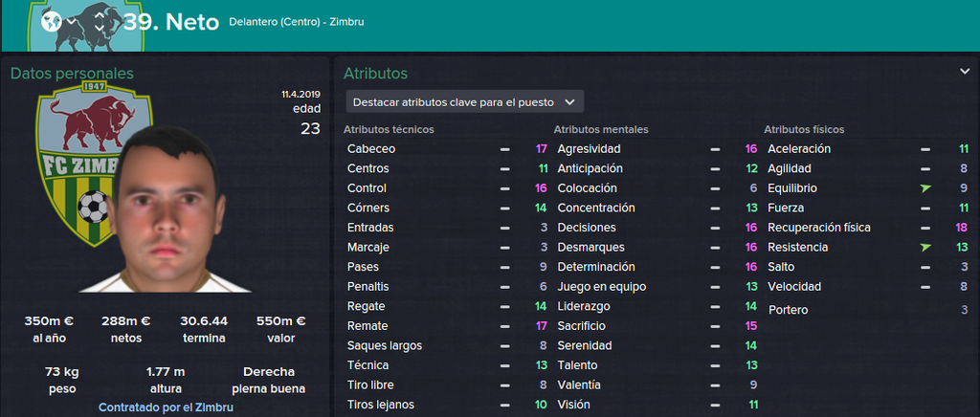Open the Destacar atributos clave dropdown
The image size is (980, 417).
pyautogui.click(x=465, y=101)
